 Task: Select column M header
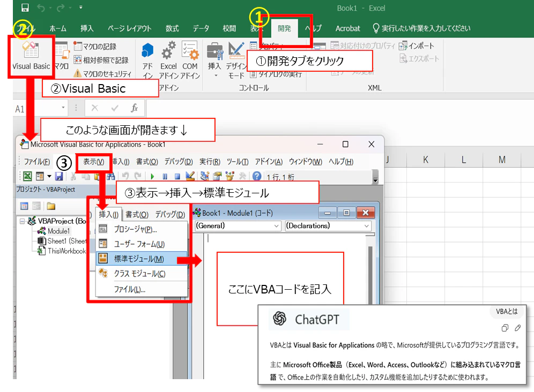[x=502, y=160]
